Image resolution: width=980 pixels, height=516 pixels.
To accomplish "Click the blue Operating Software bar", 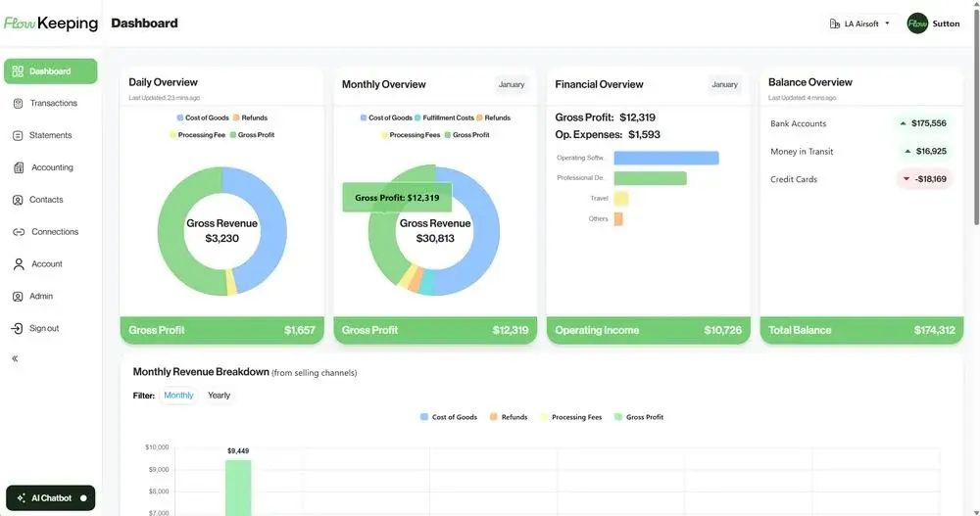I will click(x=666, y=158).
